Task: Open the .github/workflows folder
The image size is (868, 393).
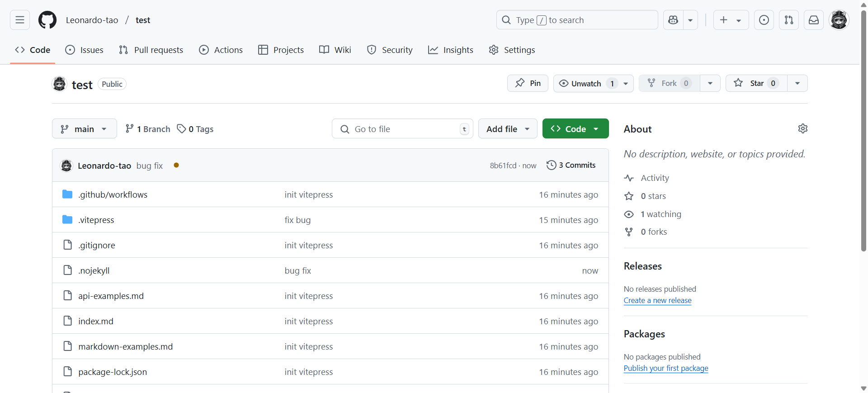Action: coord(113,194)
